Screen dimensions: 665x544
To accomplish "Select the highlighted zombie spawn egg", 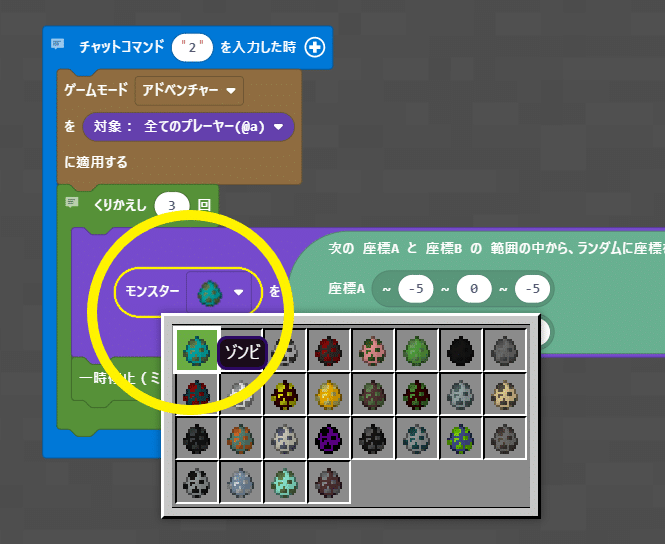I will (x=196, y=351).
